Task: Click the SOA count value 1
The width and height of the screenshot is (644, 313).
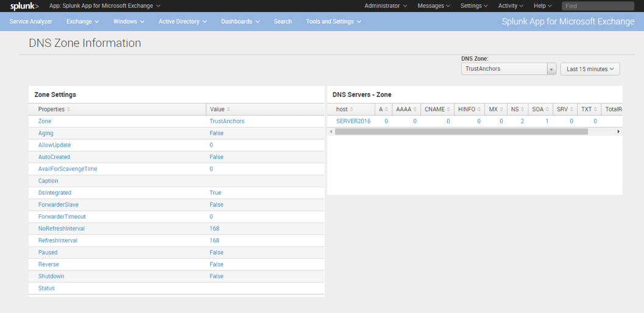Action: 547,121
